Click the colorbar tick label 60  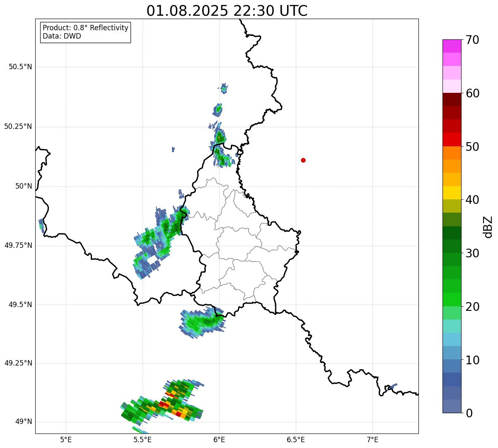(x=472, y=93)
